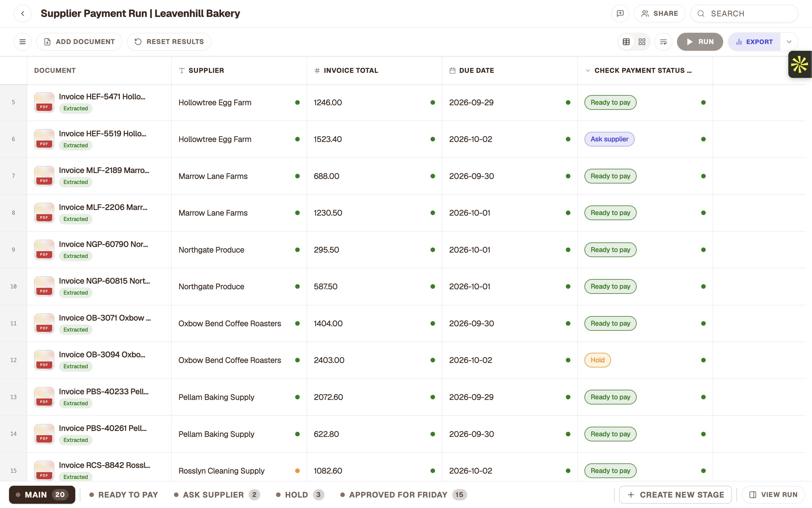Open View Run panel

tap(773, 494)
